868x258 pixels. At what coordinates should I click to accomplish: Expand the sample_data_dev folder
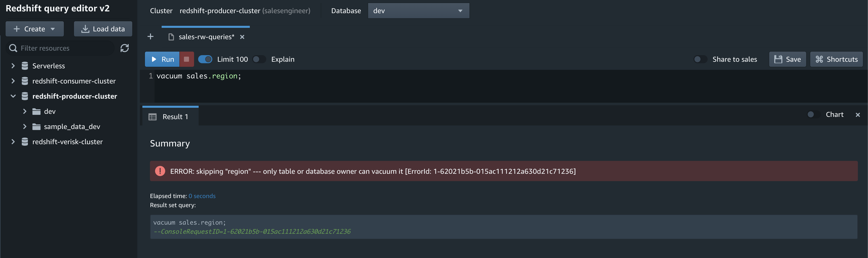pos(25,126)
